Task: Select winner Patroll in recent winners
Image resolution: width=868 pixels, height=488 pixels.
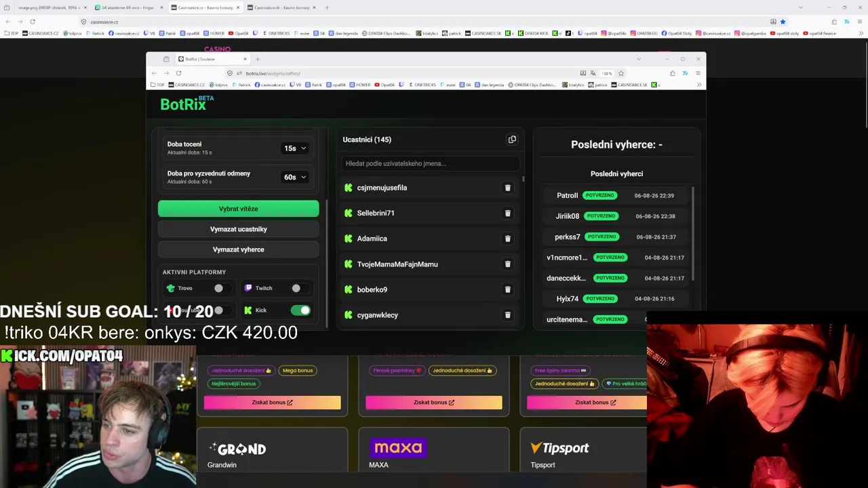Action: click(x=616, y=195)
